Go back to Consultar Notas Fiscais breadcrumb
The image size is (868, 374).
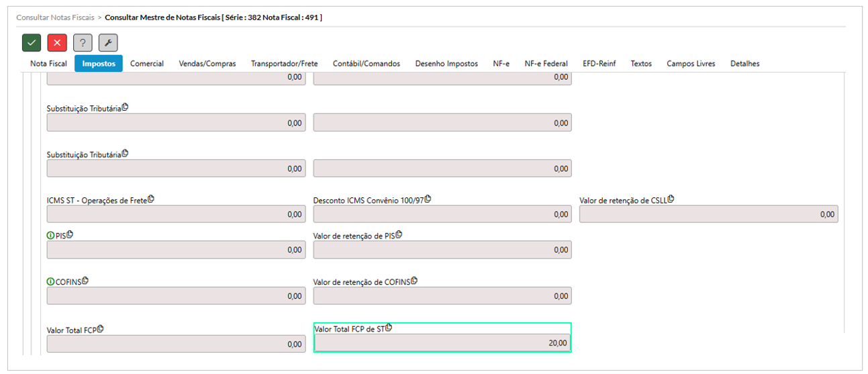click(x=55, y=16)
